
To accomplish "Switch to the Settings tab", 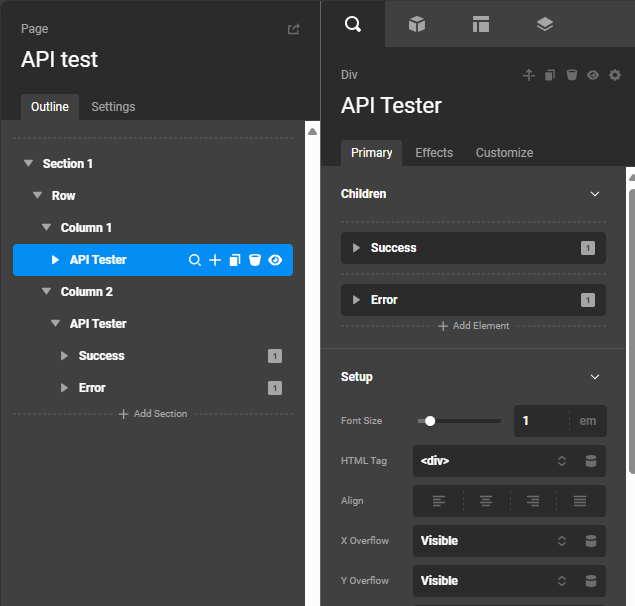I will [x=113, y=107].
